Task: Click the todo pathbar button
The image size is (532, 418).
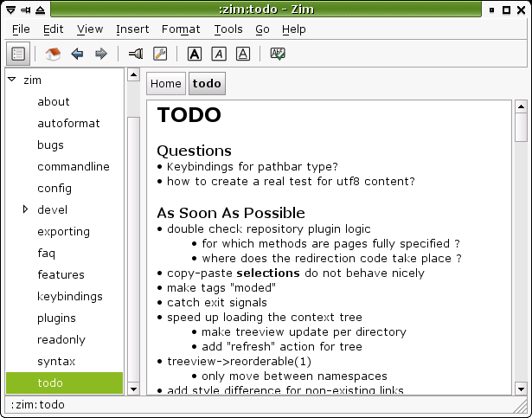Action: click(207, 84)
